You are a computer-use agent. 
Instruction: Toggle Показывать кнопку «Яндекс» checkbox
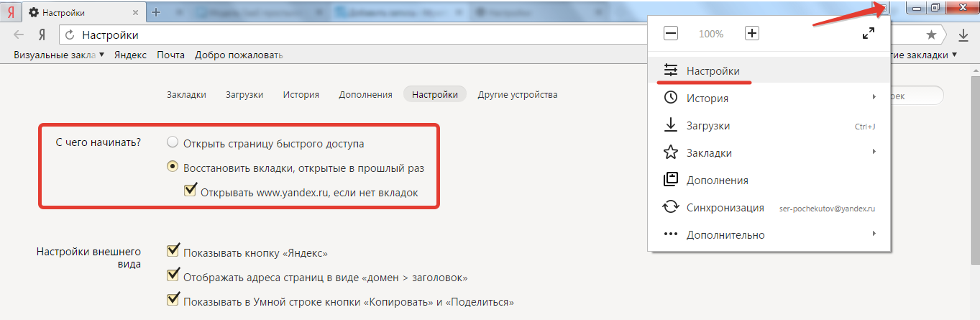coord(173,251)
